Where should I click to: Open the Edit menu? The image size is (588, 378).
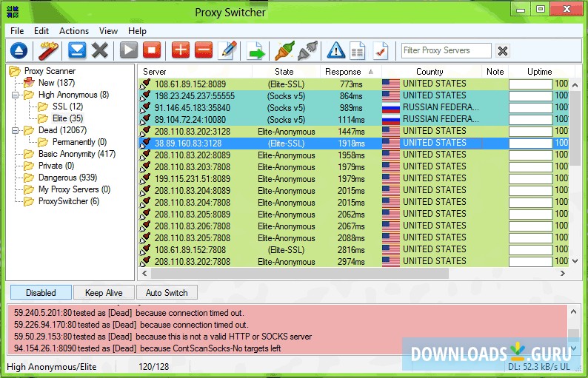[41, 31]
